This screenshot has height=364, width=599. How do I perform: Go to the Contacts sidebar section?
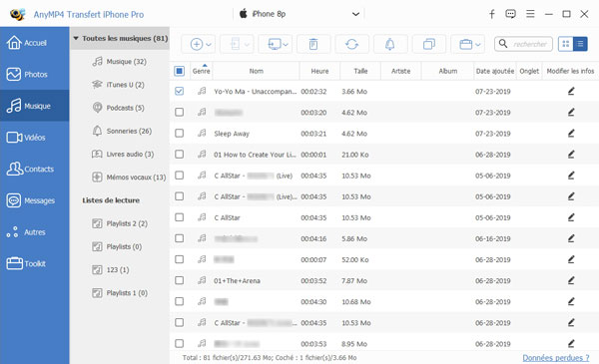(34, 169)
